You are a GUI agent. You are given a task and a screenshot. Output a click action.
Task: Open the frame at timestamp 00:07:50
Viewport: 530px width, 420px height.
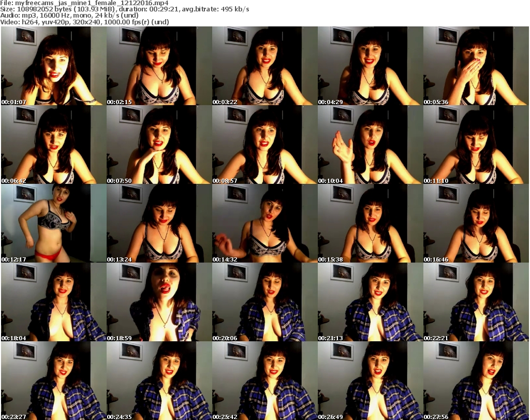point(159,144)
